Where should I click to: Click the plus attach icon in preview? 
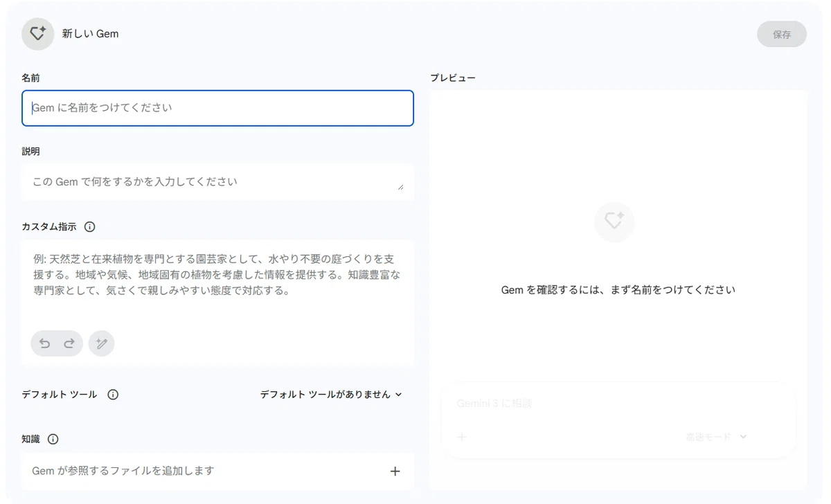(x=463, y=437)
